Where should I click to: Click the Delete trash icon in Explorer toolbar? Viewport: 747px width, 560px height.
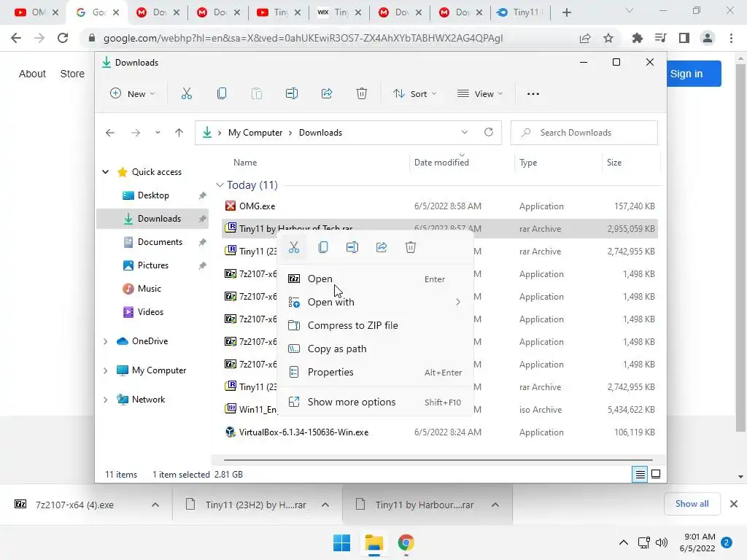pos(362,94)
